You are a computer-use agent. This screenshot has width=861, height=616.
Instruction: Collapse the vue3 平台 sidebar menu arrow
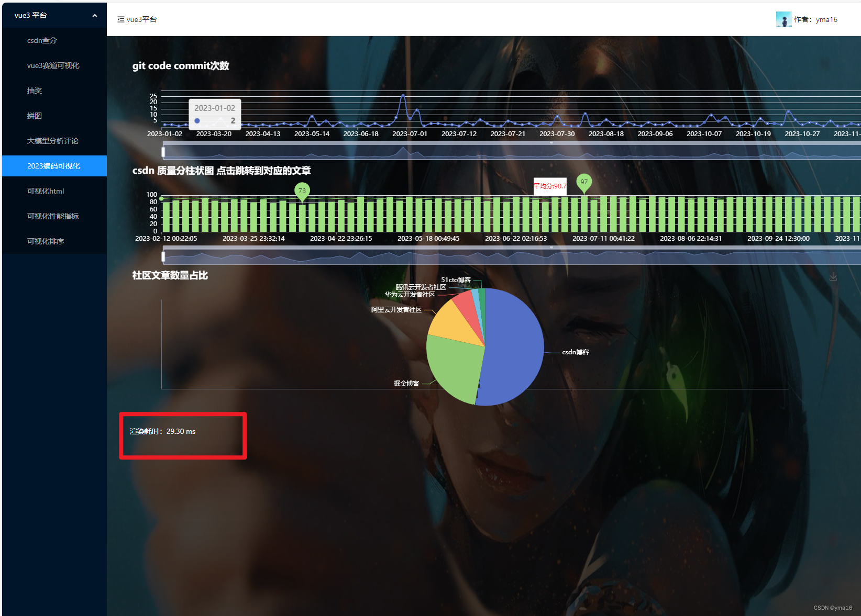click(95, 16)
